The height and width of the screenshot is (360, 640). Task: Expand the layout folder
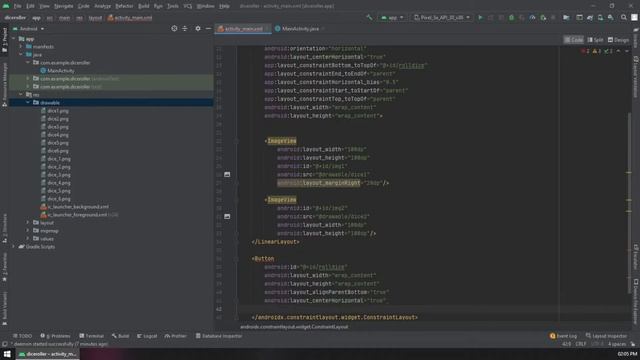[x=28, y=222]
